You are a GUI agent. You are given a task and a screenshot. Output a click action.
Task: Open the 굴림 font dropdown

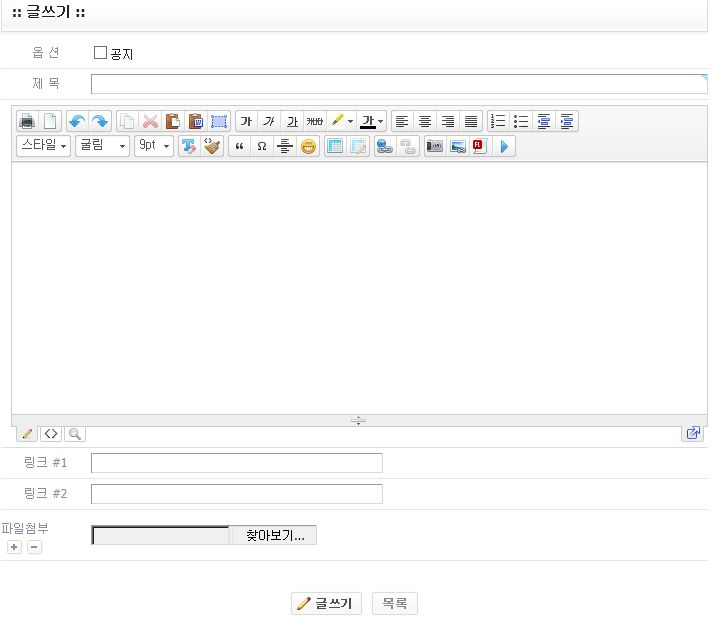click(x=102, y=146)
